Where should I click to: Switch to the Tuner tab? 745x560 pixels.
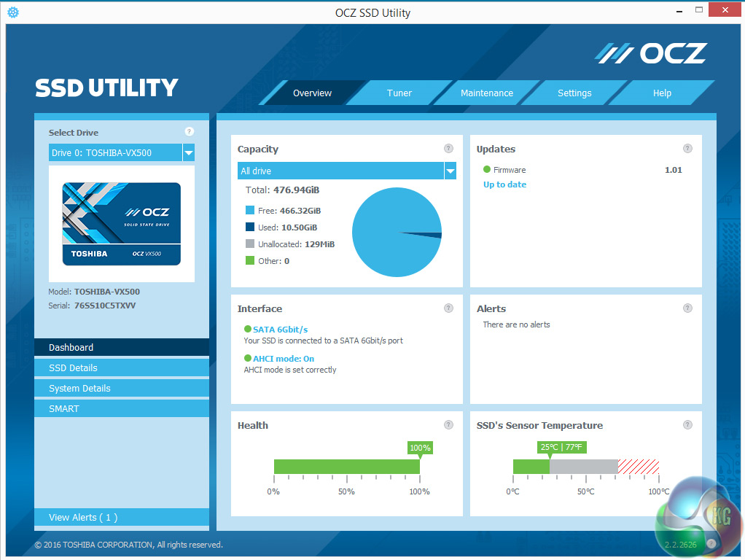399,93
